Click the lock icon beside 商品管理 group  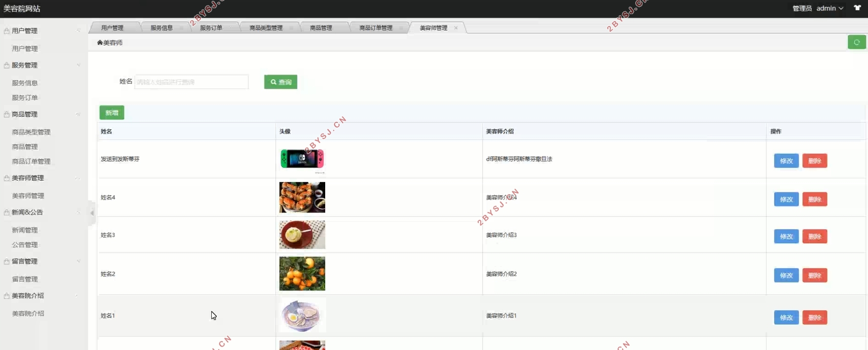click(x=6, y=114)
